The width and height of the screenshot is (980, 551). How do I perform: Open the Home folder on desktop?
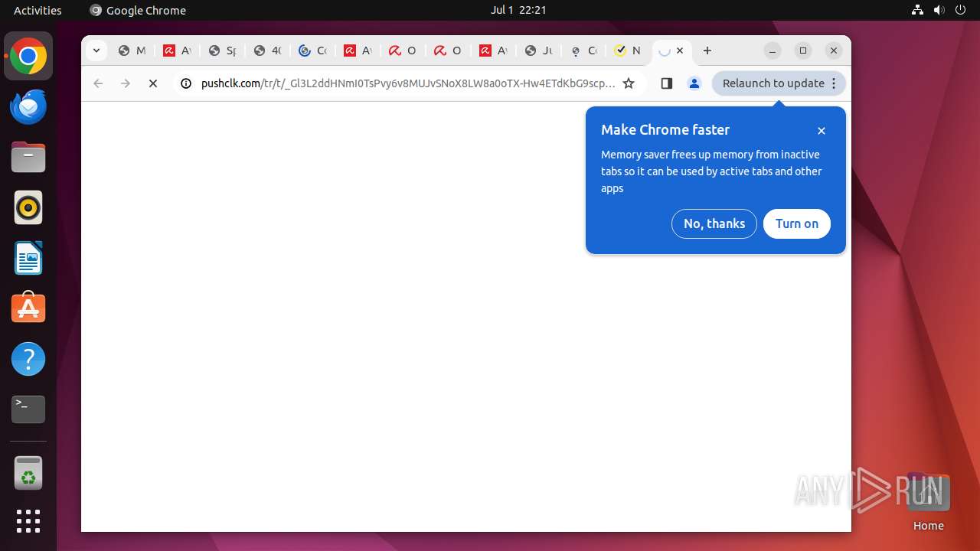[x=928, y=502]
